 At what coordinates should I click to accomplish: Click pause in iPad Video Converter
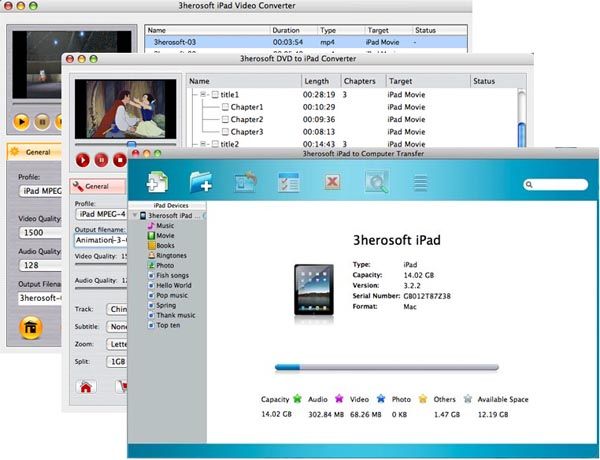tap(42, 122)
